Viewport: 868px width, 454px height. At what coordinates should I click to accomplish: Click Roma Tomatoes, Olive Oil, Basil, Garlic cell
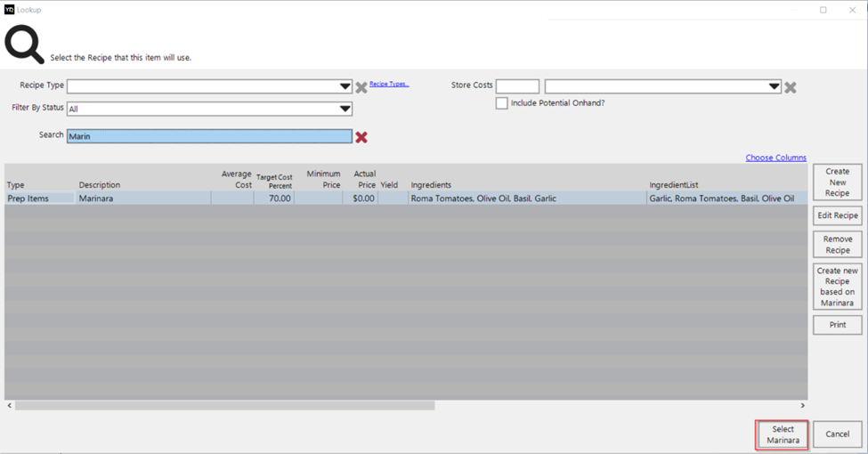point(527,199)
